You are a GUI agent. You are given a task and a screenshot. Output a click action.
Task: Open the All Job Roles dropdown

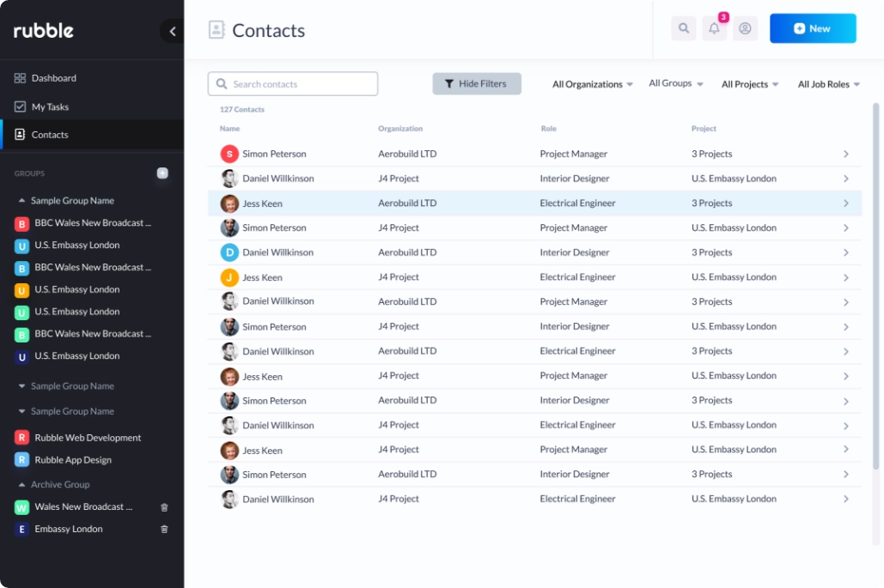(x=827, y=84)
